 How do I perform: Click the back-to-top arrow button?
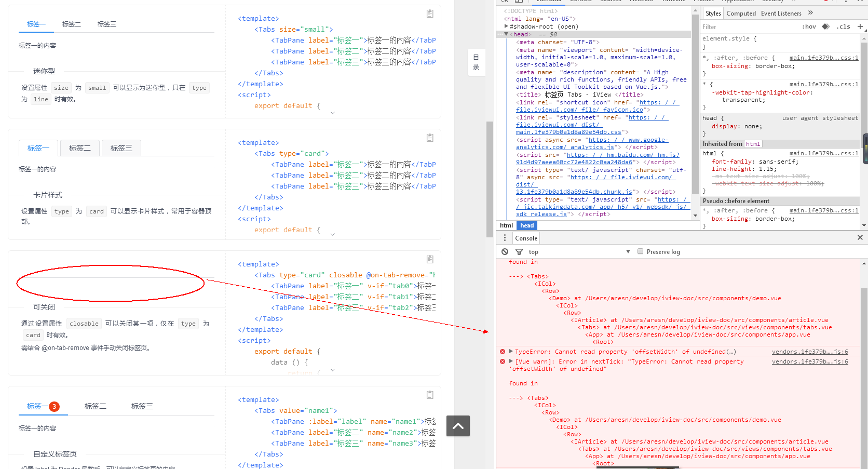pos(458,426)
